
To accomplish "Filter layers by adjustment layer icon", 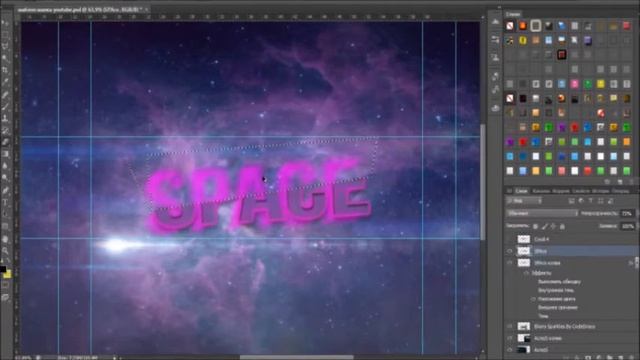I will click(x=581, y=201).
